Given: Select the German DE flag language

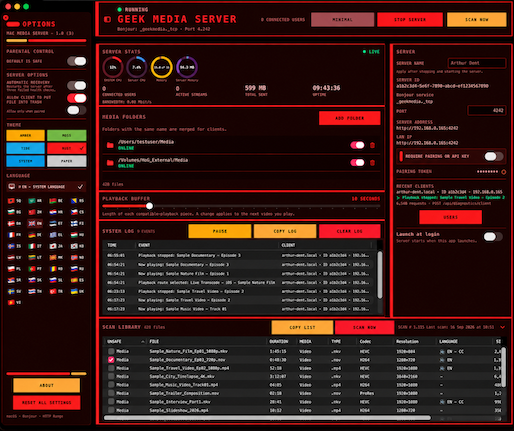Looking at the screenshot, I should tap(35, 235).
